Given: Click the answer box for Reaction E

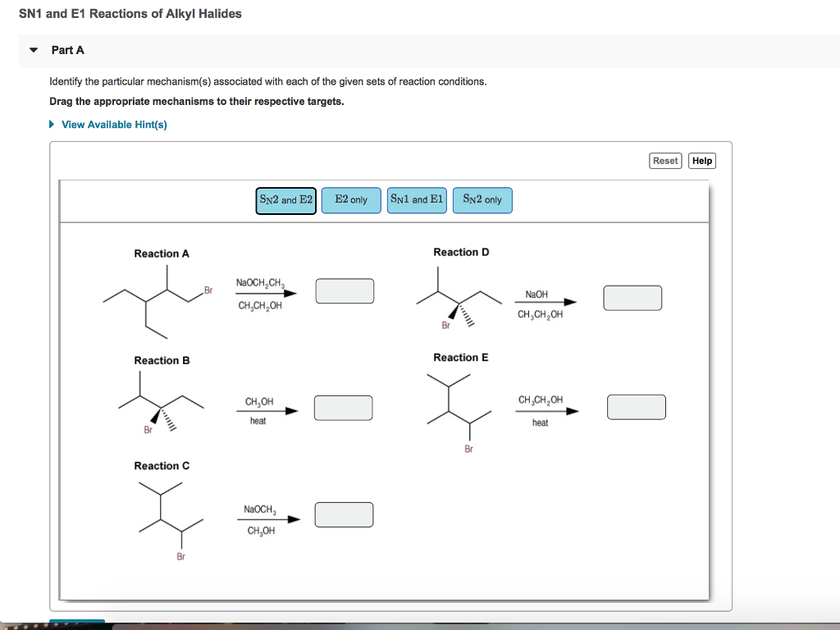Looking at the screenshot, I should coord(637,406).
